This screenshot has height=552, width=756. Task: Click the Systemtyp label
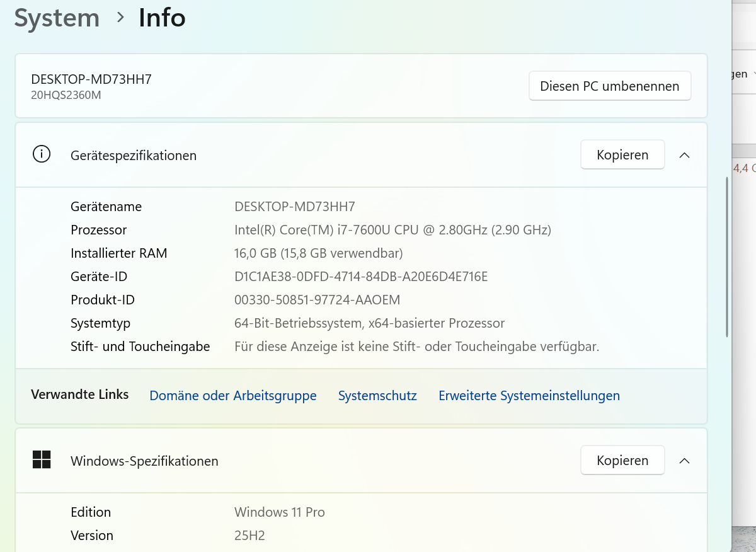point(101,323)
